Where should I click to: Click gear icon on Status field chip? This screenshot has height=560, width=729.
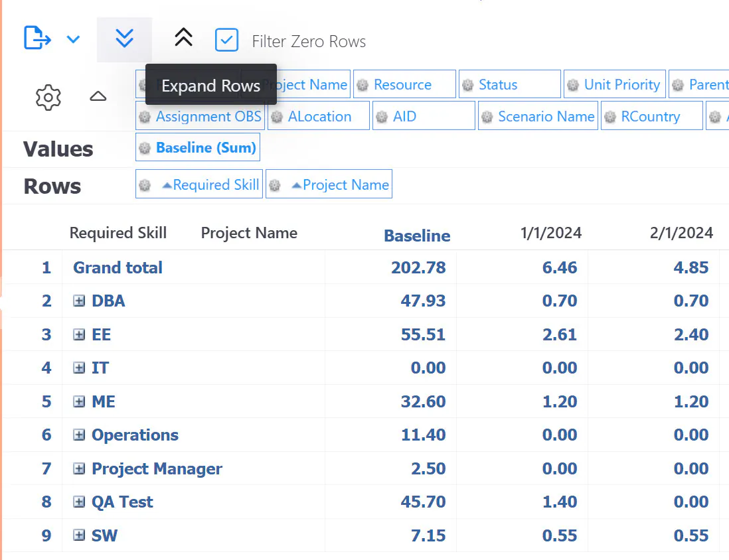tap(467, 85)
